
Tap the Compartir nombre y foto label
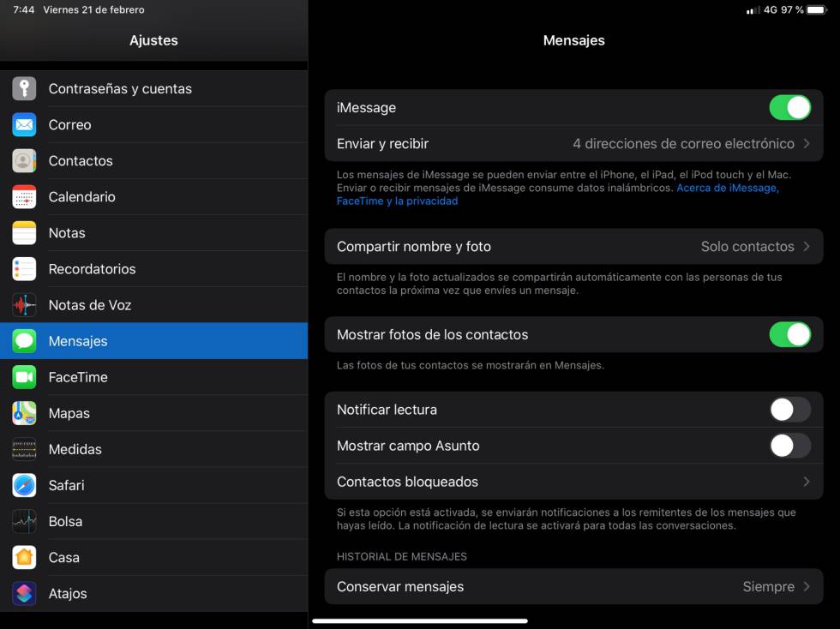pyautogui.click(x=413, y=247)
